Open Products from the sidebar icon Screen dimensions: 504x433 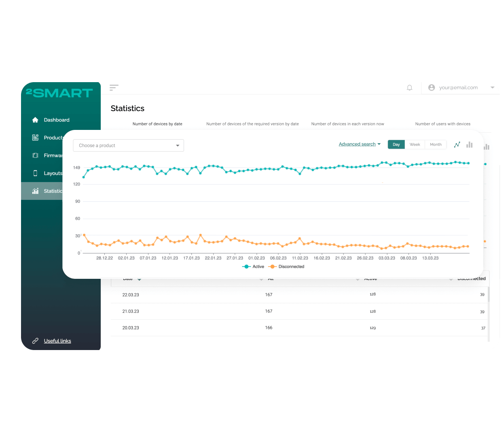click(35, 138)
